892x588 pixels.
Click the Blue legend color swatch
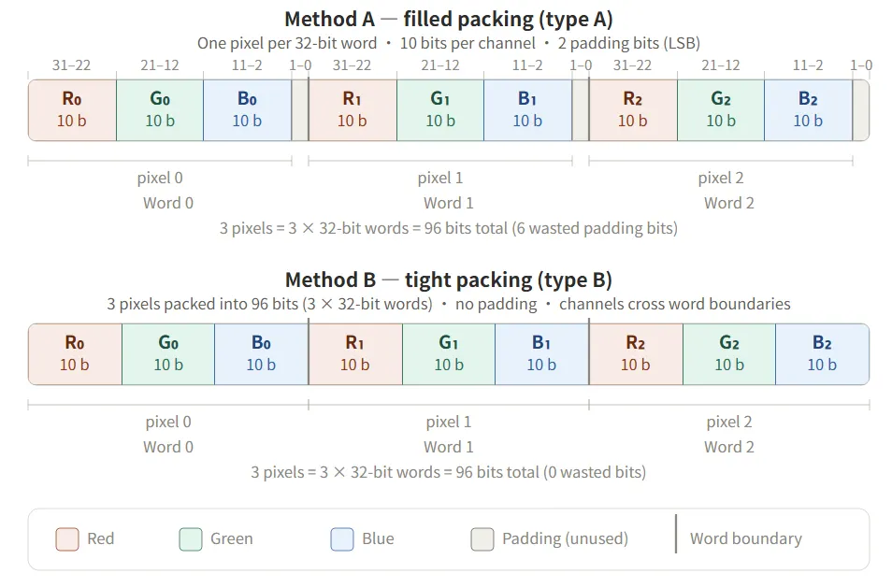tap(342, 539)
